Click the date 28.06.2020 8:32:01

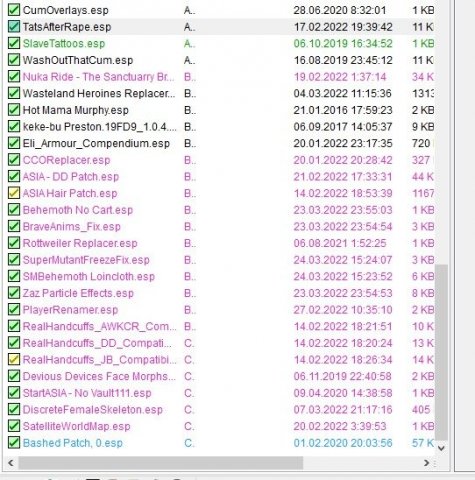(340, 10)
